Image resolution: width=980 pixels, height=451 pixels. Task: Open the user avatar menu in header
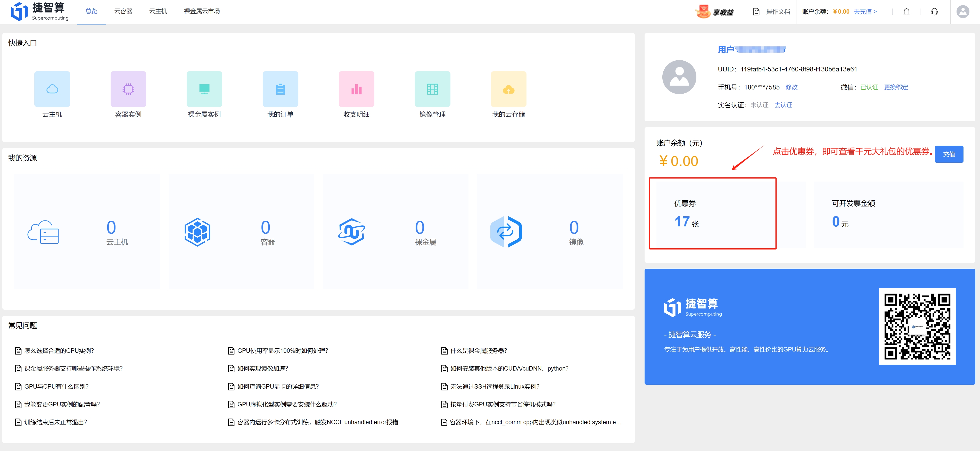963,12
